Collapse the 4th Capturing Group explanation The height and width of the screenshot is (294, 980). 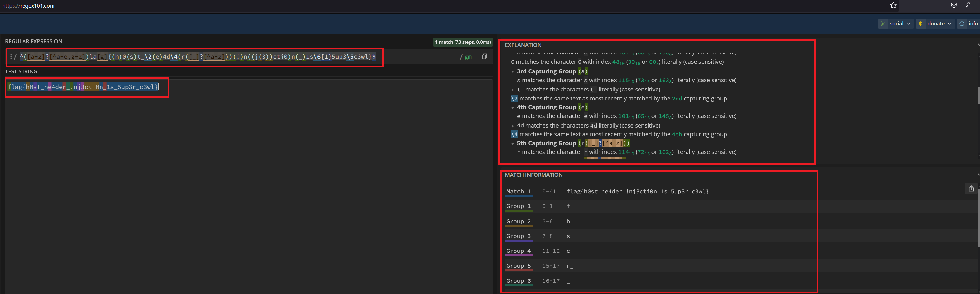tap(513, 108)
